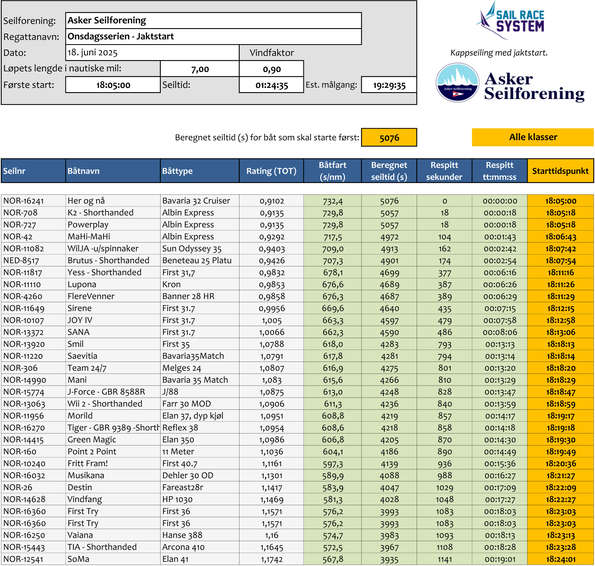Click boat type Dehler 30 OD
Viewport: 595px width, 566px height.
point(188,475)
